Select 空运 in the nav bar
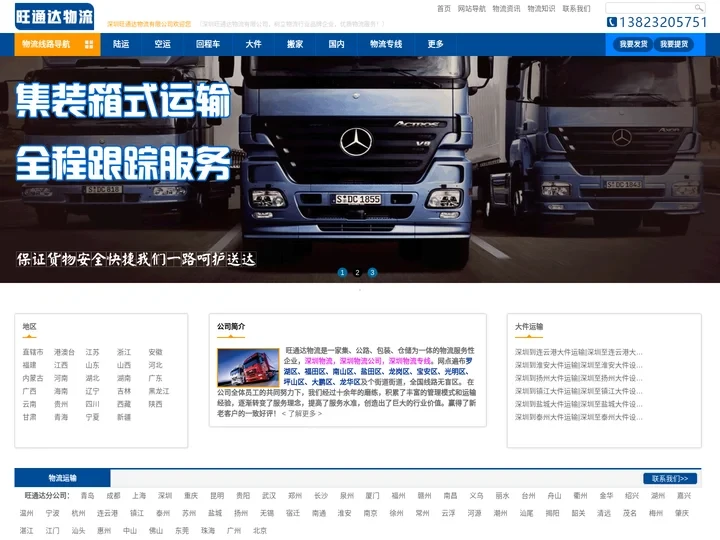720x540 pixels. click(162, 44)
